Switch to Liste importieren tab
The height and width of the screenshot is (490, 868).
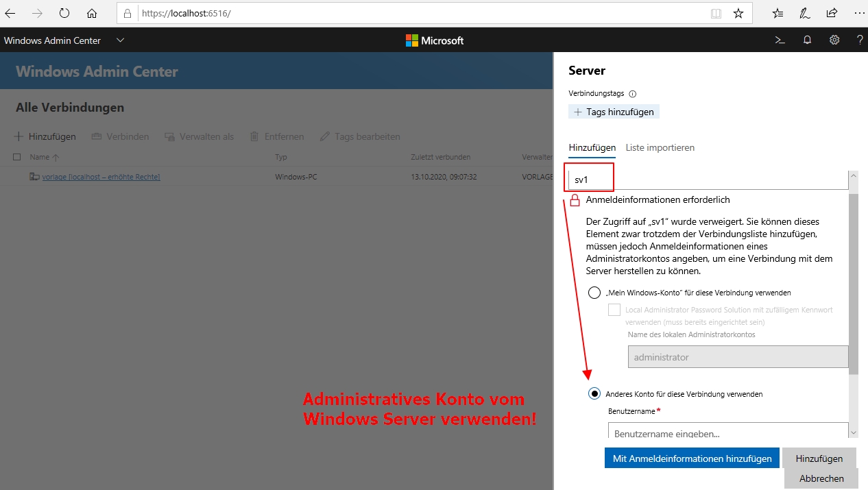[x=660, y=147]
